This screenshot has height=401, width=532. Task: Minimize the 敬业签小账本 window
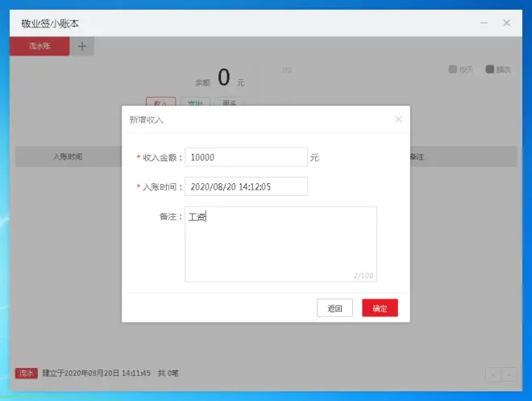484,23
